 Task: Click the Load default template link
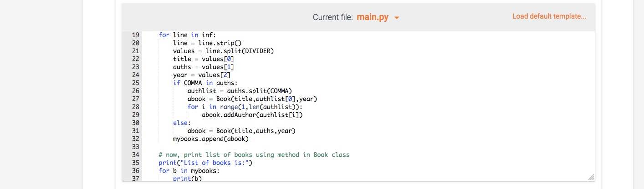click(x=549, y=16)
